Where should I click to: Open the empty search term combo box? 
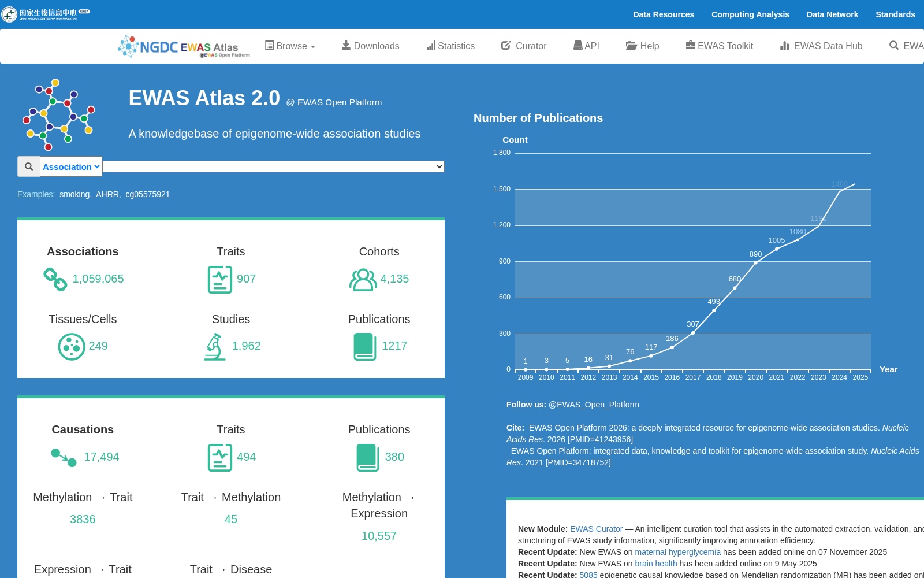pyautogui.click(x=273, y=166)
